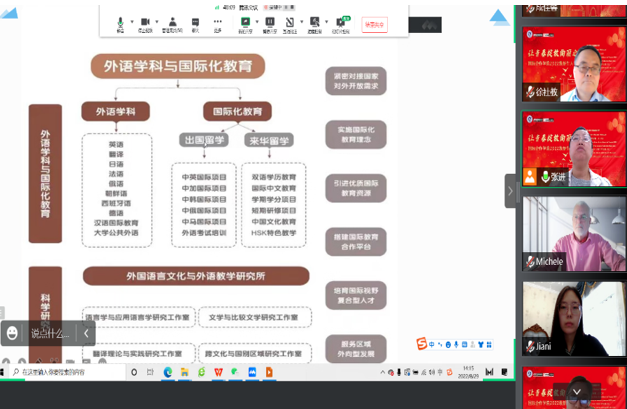Click the 外语学科 box on the slide
This screenshot has width=627, height=409.
[x=116, y=112]
